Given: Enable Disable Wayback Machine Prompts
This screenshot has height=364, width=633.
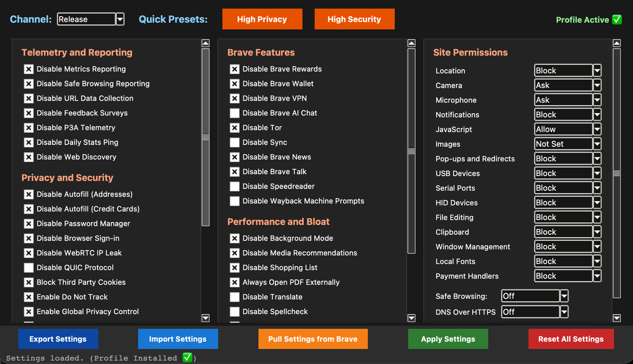Looking at the screenshot, I should (x=234, y=201).
